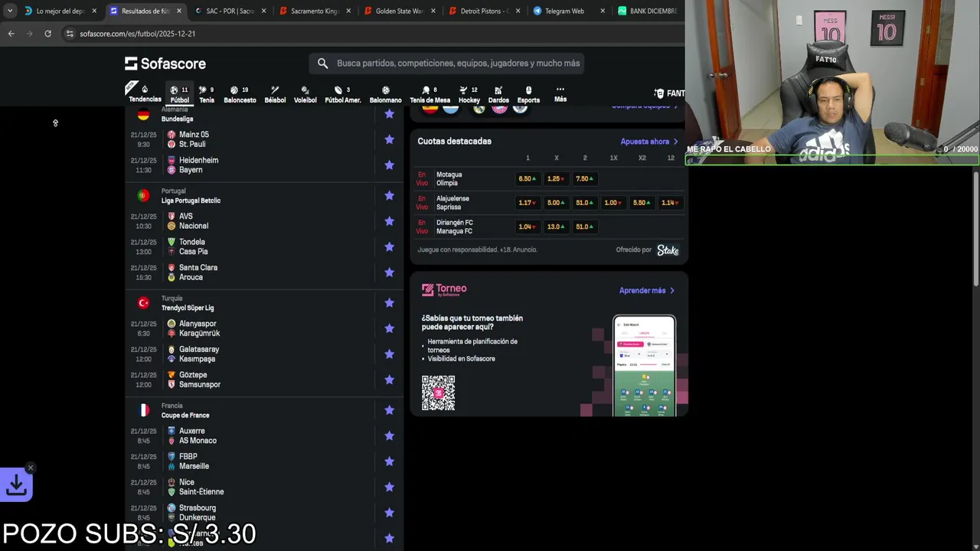This screenshot has height=551, width=980.
Task: Favorite the Mainz 05 vs St. Pauli match
Action: [389, 139]
